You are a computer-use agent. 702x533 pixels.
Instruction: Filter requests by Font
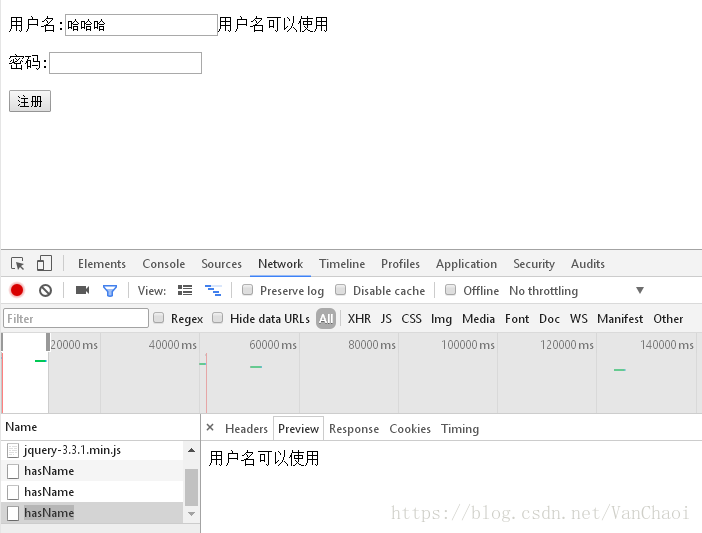coord(517,319)
